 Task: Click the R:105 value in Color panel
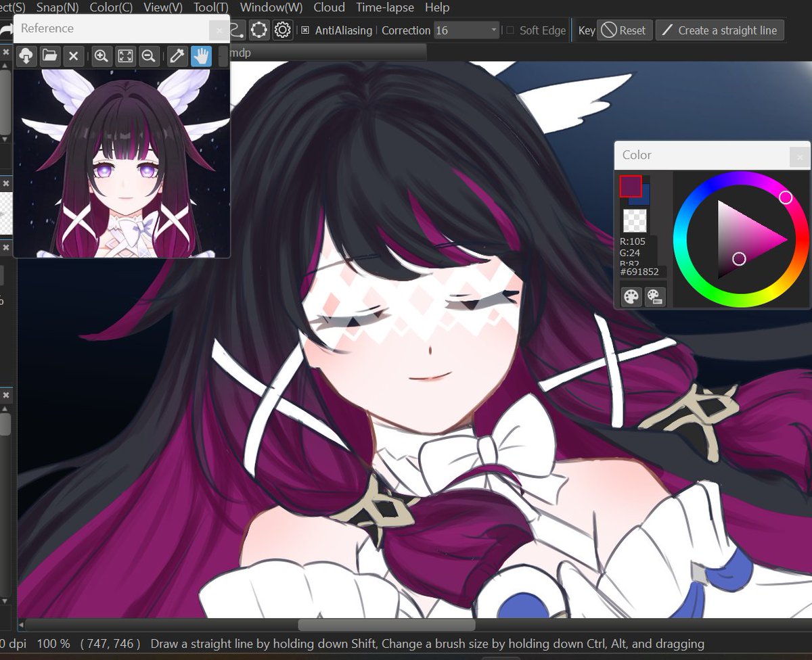click(x=633, y=241)
